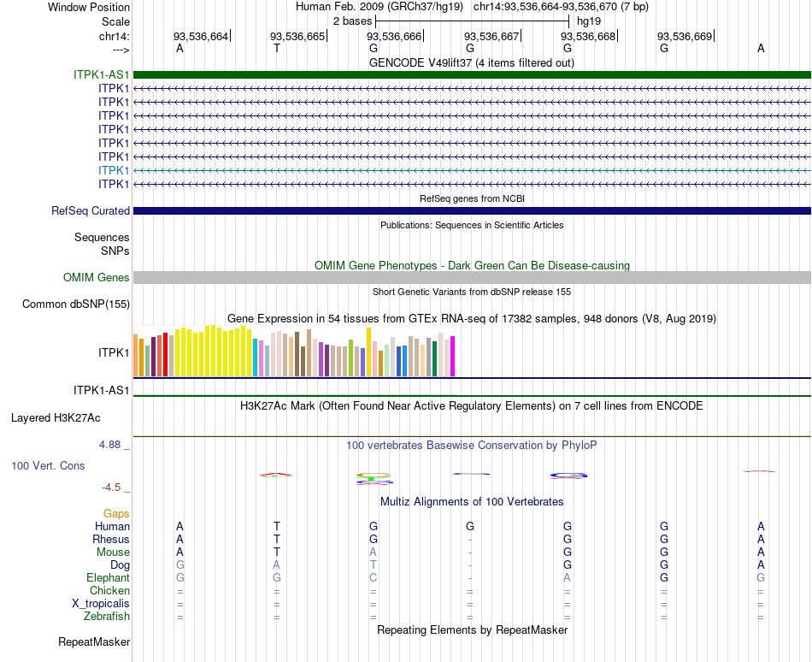The height and width of the screenshot is (662, 812).
Task: Click the chr14: ruler label
Action: click(114, 36)
